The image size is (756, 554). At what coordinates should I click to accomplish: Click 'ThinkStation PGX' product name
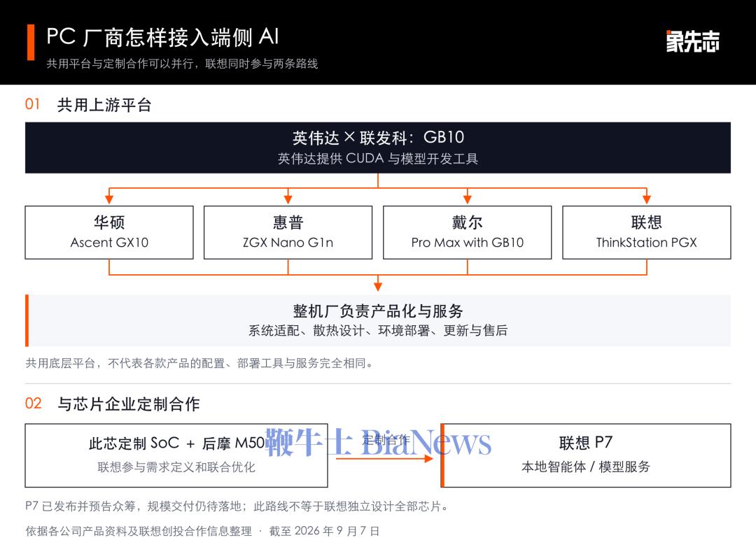(x=647, y=242)
